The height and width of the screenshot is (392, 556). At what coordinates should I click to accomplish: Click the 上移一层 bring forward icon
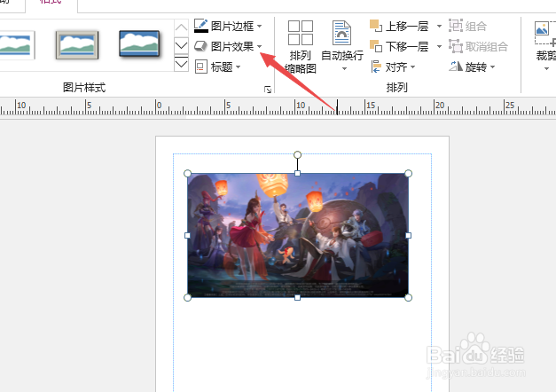376,26
